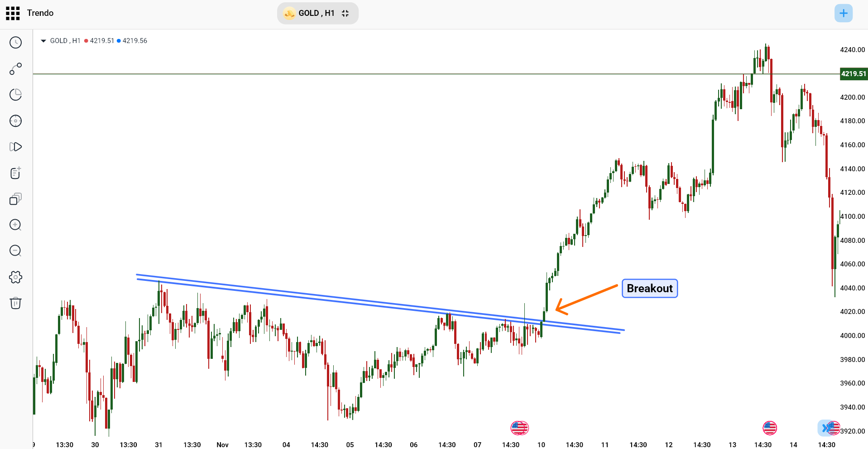Click the US flag economic event marker below Nov 10

[519, 427]
